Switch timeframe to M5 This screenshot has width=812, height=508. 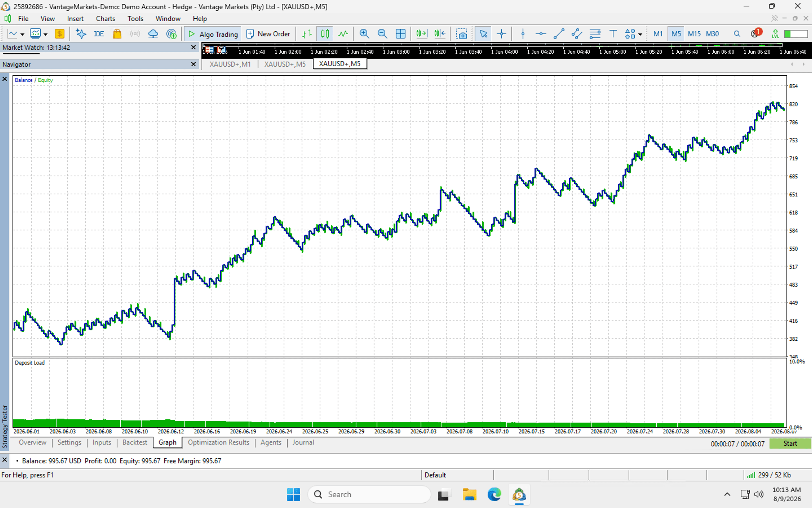point(676,34)
